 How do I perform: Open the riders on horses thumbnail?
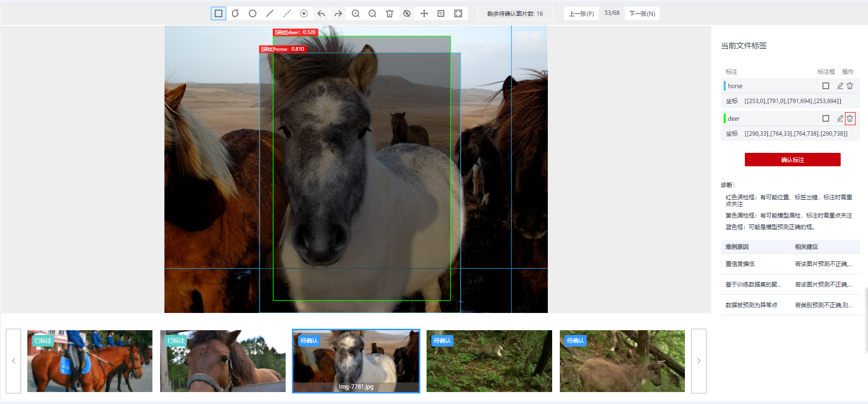90,361
